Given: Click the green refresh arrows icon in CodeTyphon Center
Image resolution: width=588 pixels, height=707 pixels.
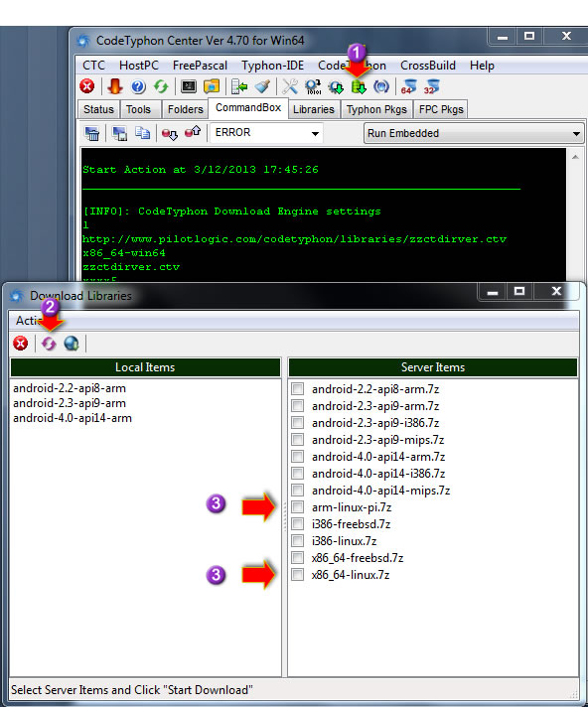Looking at the screenshot, I should pyautogui.click(x=161, y=86).
